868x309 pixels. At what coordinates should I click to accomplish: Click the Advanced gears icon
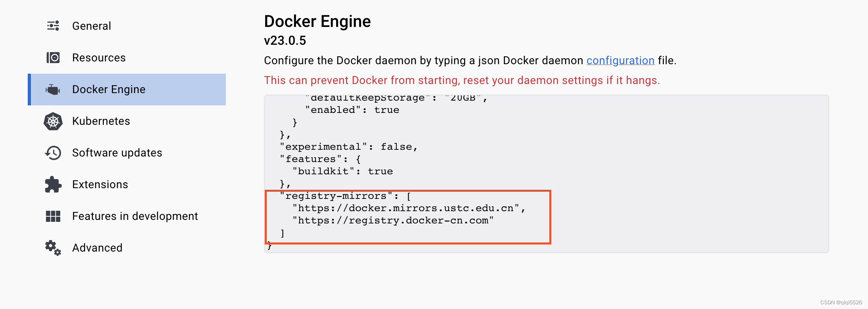[53, 248]
